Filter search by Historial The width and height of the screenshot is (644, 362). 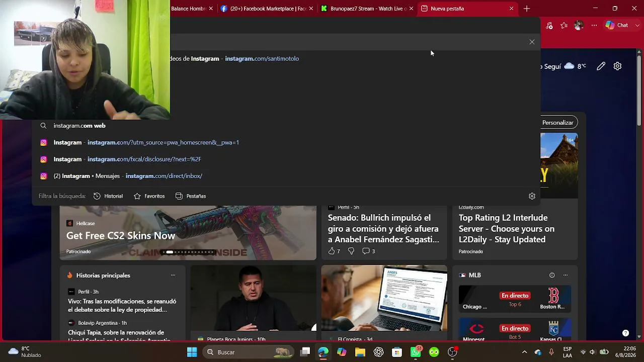[108, 196]
